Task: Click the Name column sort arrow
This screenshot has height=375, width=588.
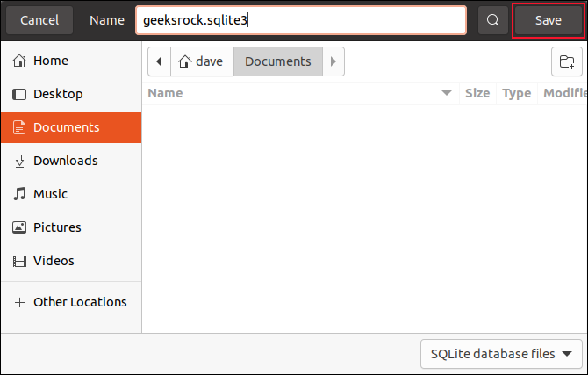Action: coord(447,93)
